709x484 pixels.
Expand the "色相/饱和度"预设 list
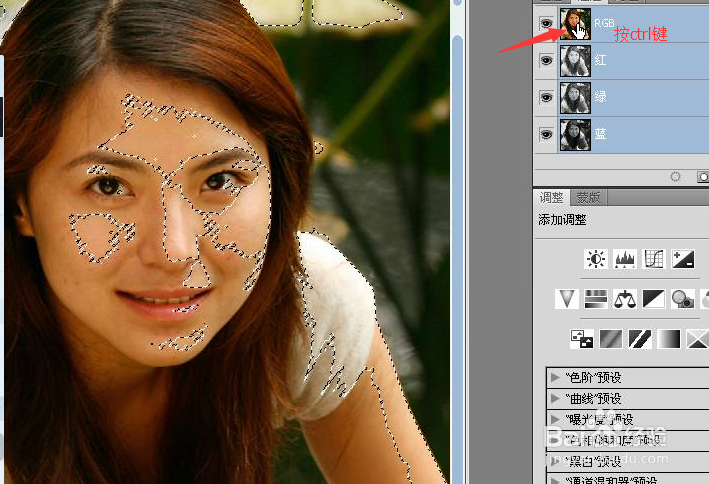point(555,440)
